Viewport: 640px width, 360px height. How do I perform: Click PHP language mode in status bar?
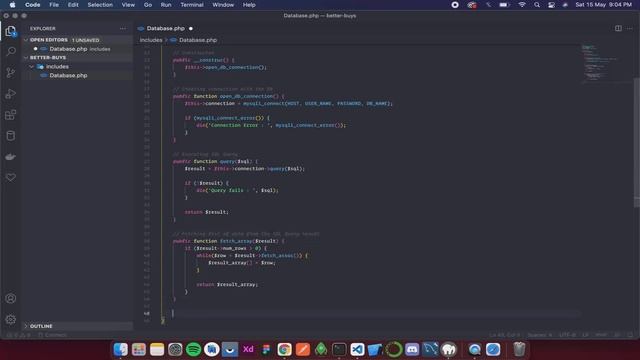[x=601, y=335]
